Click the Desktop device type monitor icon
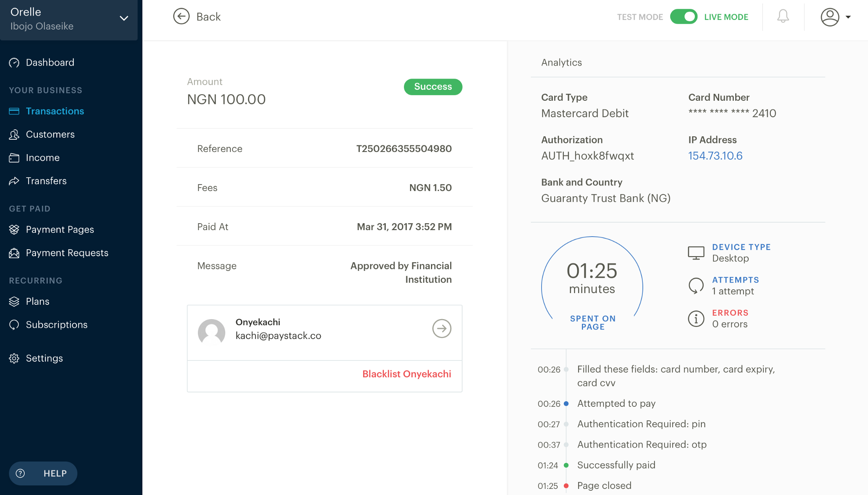The height and width of the screenshot is (495, 868). (696, 253)
